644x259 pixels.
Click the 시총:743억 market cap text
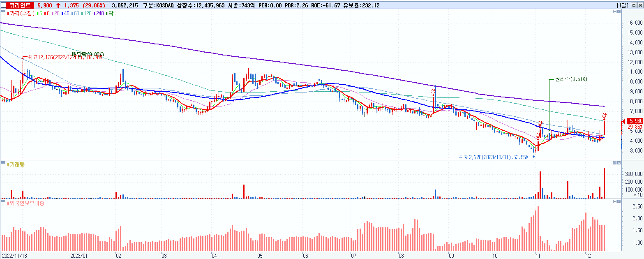241,5
